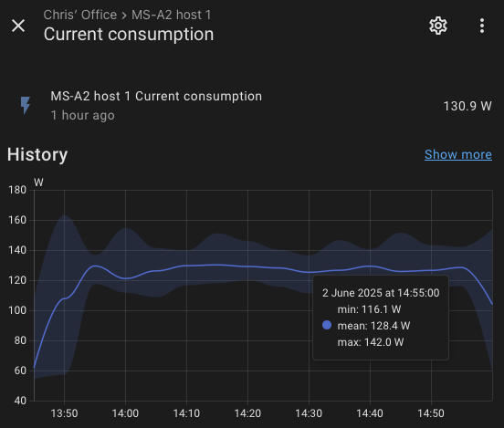Image resolution: width=504 pixels, height=428 pixels.
Task: Open the three-dot overflow menu
Action: (x=482, y=26)
